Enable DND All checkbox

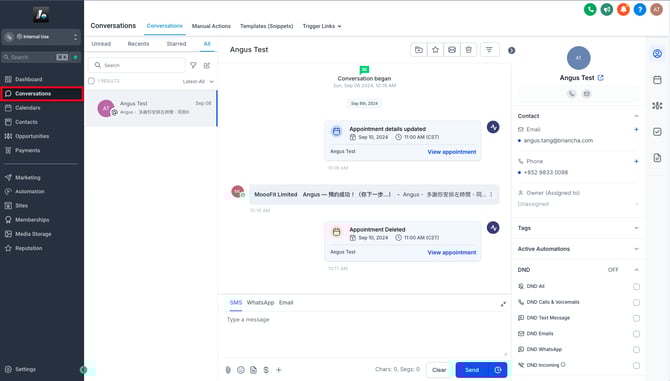click(636, 287)
